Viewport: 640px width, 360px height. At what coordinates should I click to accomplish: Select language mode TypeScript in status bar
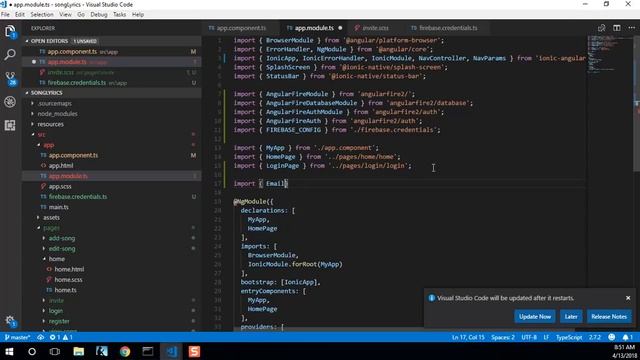click(569, 337)
